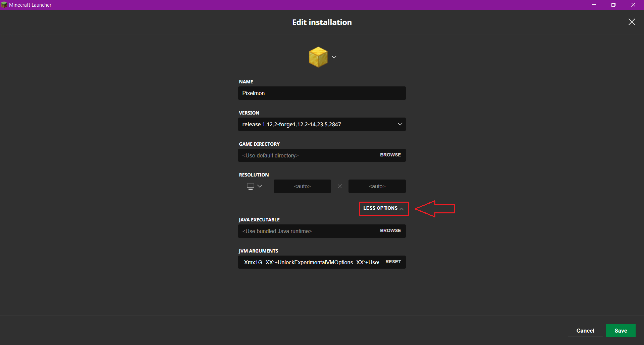
Task: Browse for the Java executable
Action: (x=390, y=230)
